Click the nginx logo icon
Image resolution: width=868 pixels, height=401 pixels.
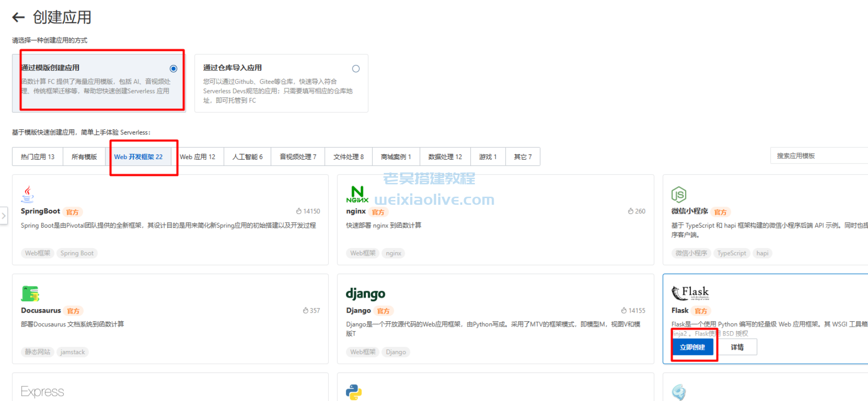pos(357,194)
